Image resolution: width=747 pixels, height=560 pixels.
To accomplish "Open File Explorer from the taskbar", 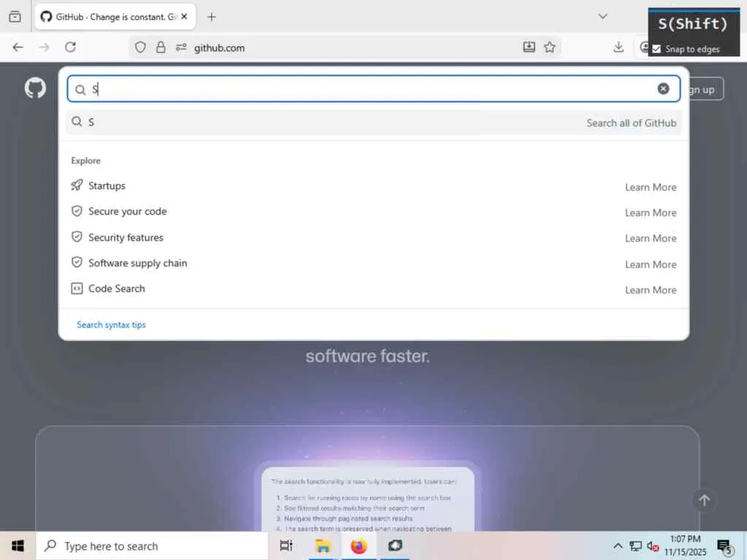I will (x=323, y=545).
